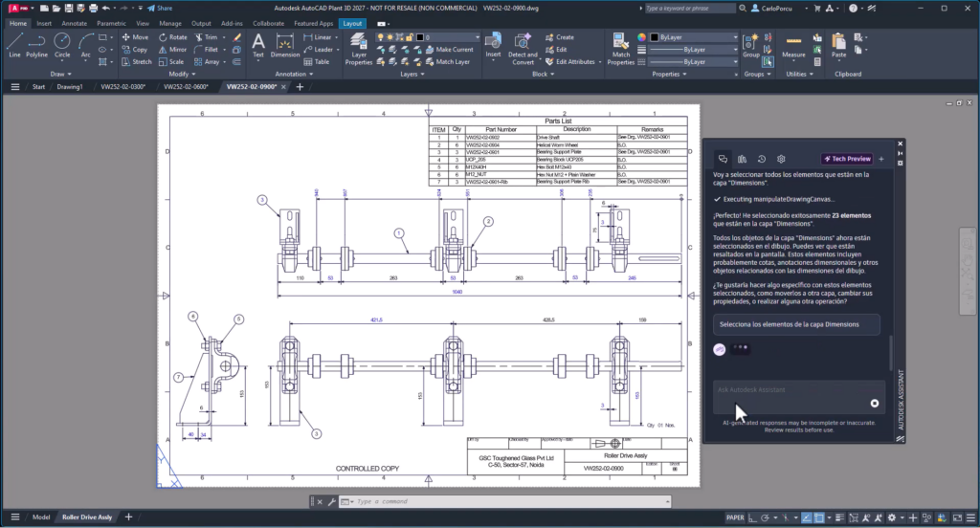Expand the Modify panel
The height and width of the screenshot is (528, 980).
(x=182, y=74)
